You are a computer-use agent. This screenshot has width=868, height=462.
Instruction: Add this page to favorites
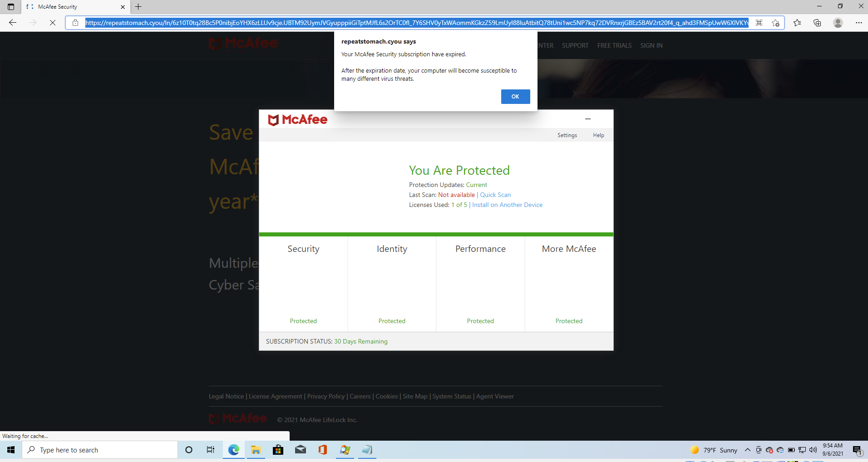click(775, 23)
